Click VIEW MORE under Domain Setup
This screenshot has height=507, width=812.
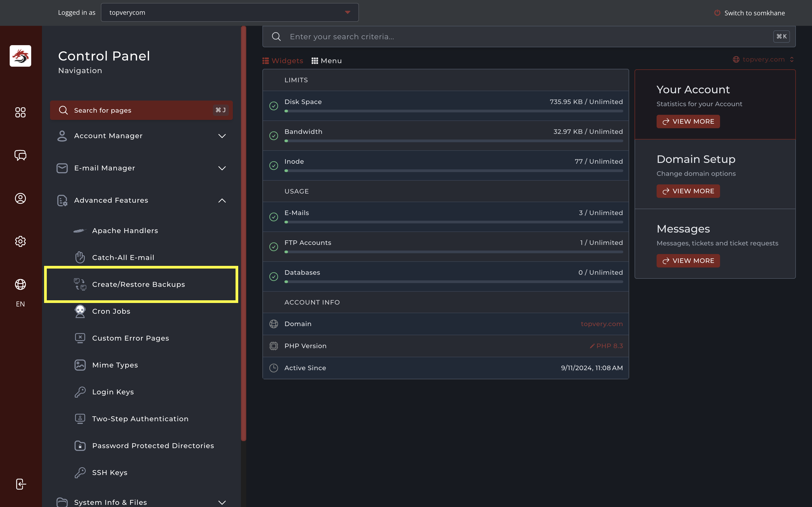(688, 191)
